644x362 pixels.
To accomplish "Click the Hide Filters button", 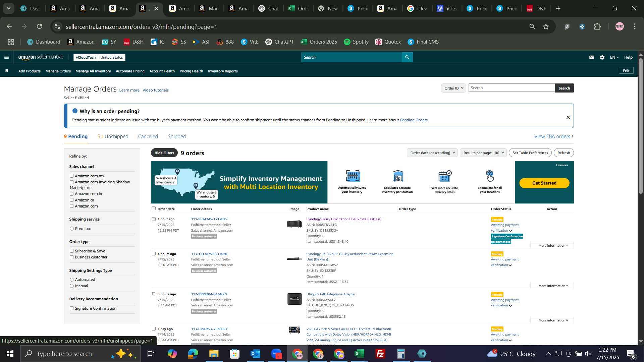I will (164, 153).
